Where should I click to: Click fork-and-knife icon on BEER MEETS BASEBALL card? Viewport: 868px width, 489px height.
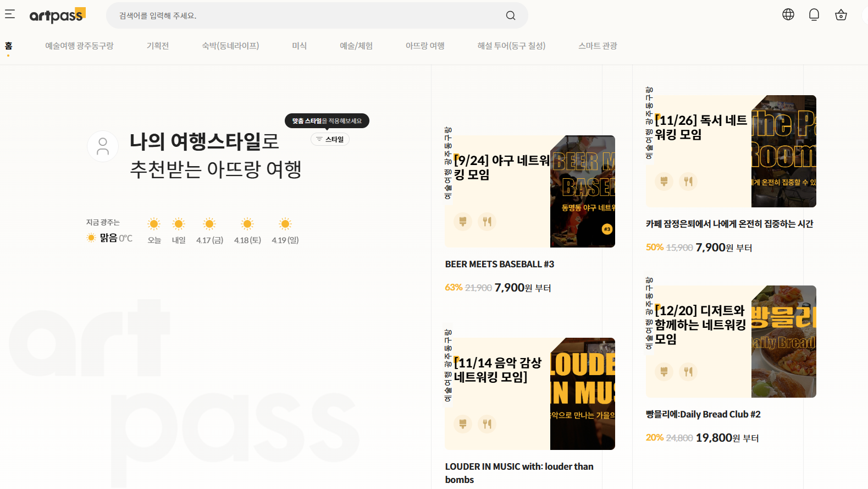pyautogui.click(x=487, y=222)
